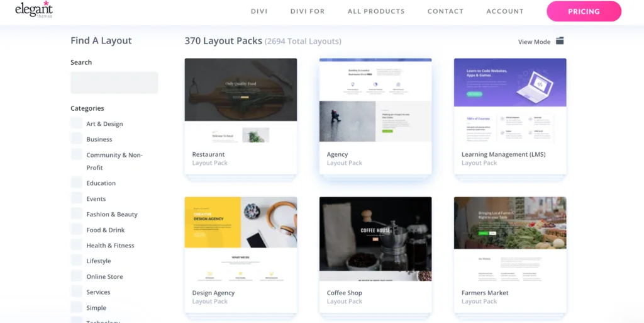The width and height of the screenshot is (644, 323).
Task: Click the Categories heading
Action: click(87, 108)
